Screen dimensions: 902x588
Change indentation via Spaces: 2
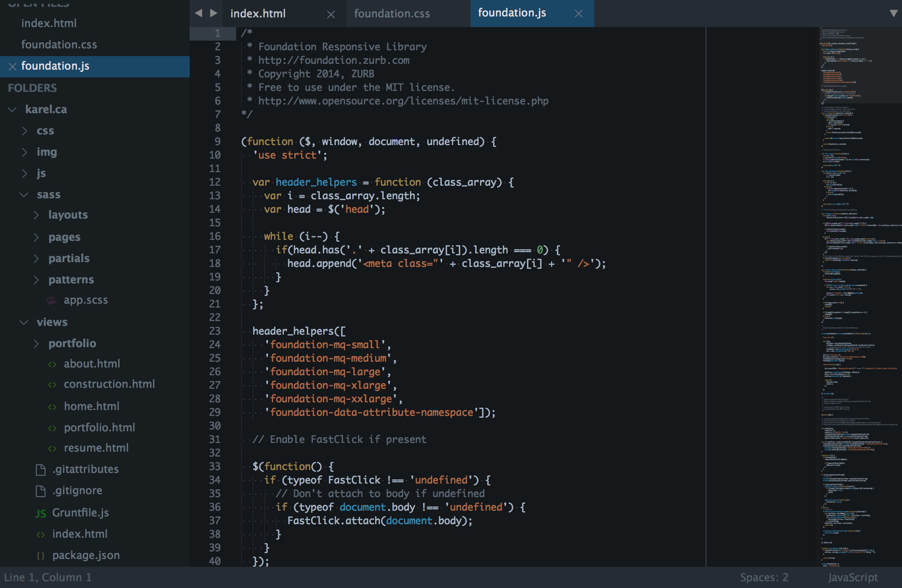click(764, 577)
